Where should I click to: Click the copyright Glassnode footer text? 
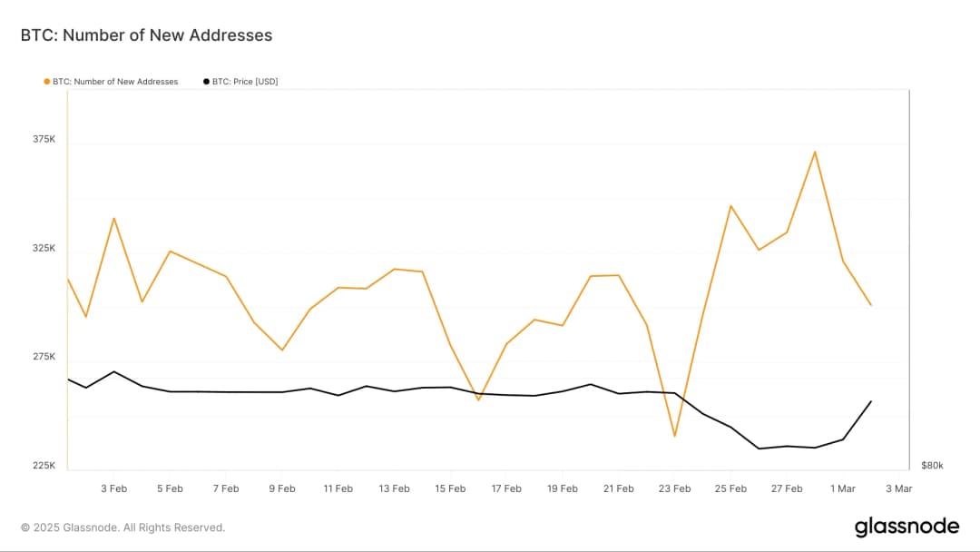(122, 527)
